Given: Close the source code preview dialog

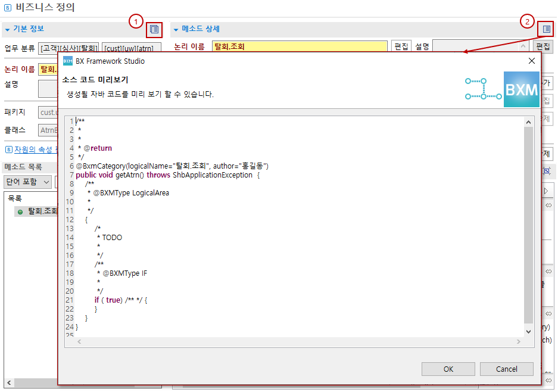Looking at the screenshot, I should (531, 61).
